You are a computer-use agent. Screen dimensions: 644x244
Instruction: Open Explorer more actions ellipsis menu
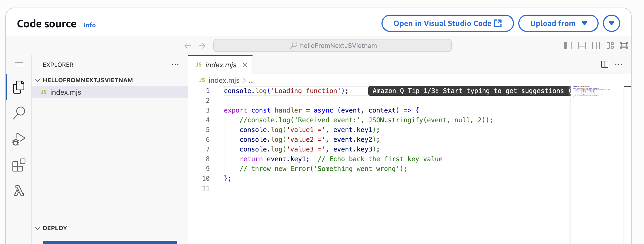click(175, 65)
